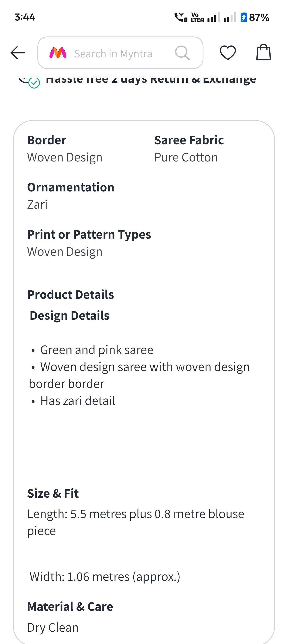
Task: Select the Print or Pattern Types heading
Action: click(x=89, y=234)
